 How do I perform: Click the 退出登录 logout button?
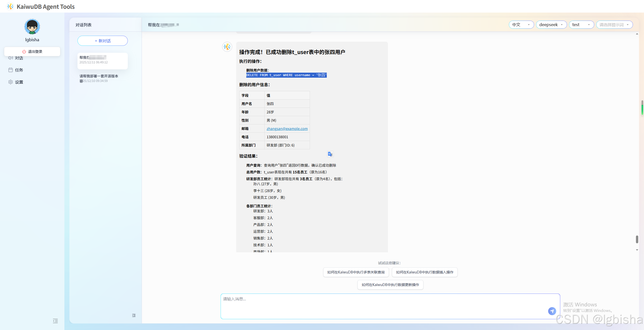[32, 52]
